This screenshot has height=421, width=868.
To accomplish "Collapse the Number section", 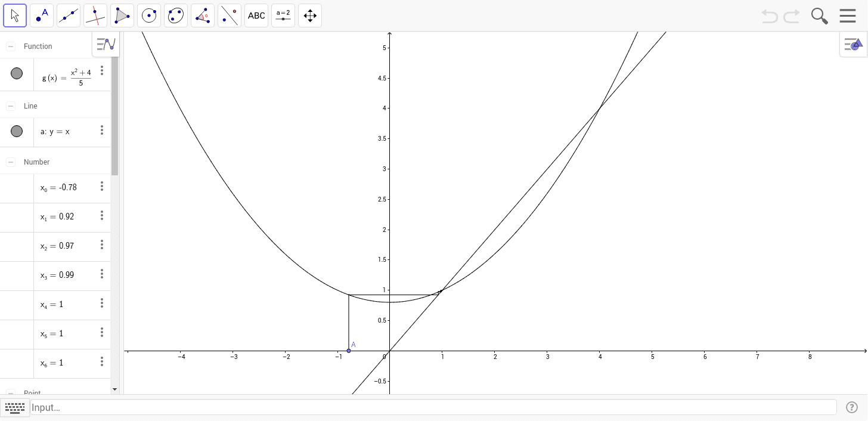I will (x=10, y=162).
